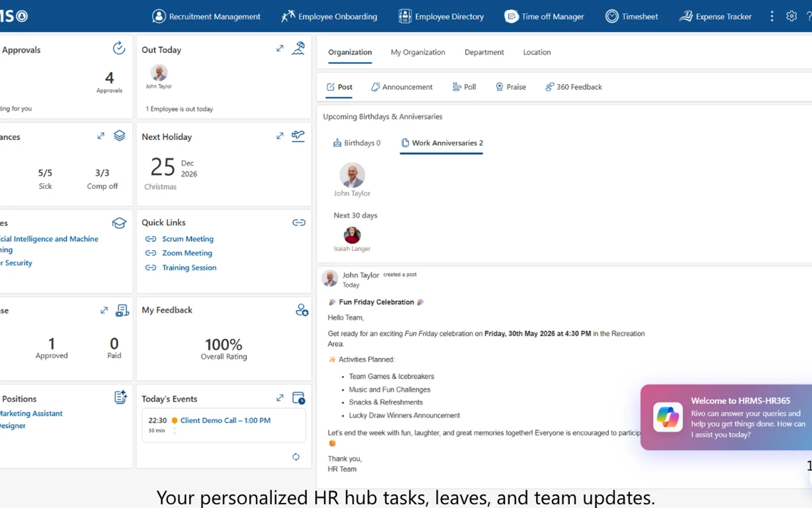Open the Expense Tracker module
The width and height of the screenshot is (812, 508).
(716, 16)
